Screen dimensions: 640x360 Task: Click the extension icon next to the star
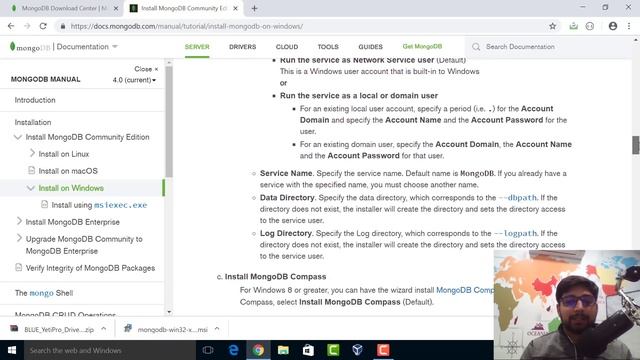[573, 26]
